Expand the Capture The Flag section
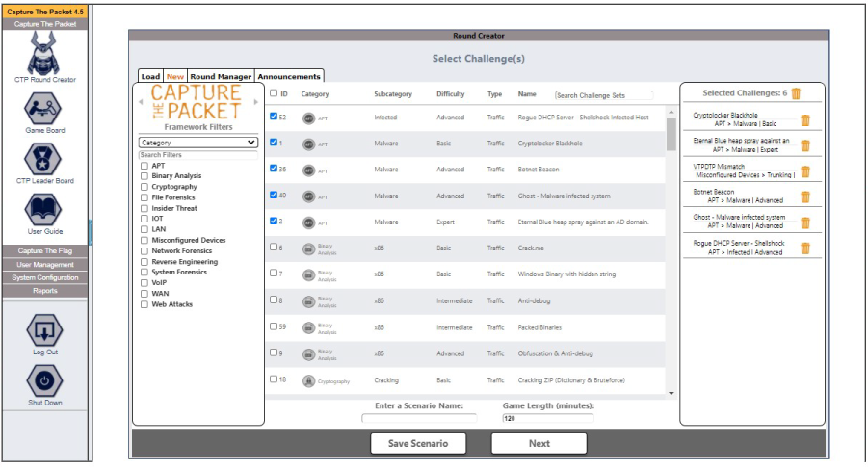This screenshot has height=470, width=868. (x=45, y=250)
